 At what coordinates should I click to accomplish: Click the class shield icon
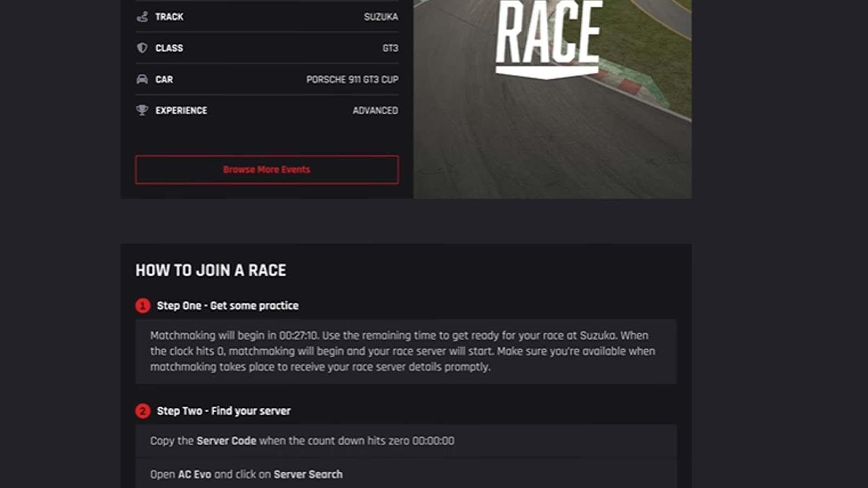(x=142, y=48)
